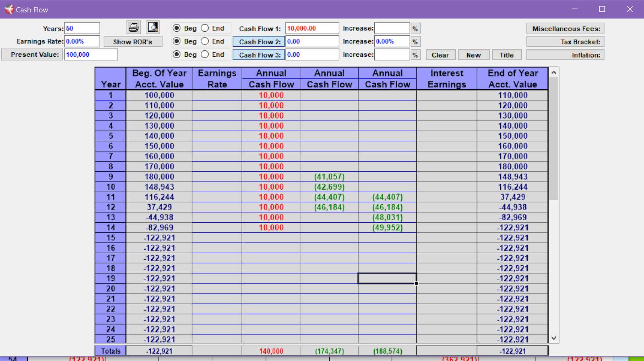This screenshot has width=644, height=361.
Task: Select the row header for year 14
Action: tap(111, 228)
